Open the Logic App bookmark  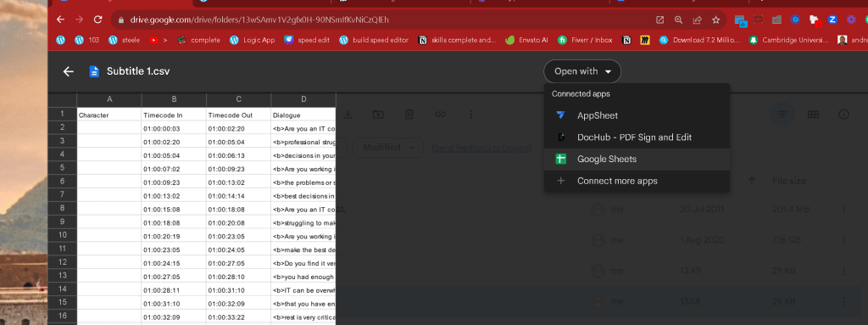(x=253, y=40)
